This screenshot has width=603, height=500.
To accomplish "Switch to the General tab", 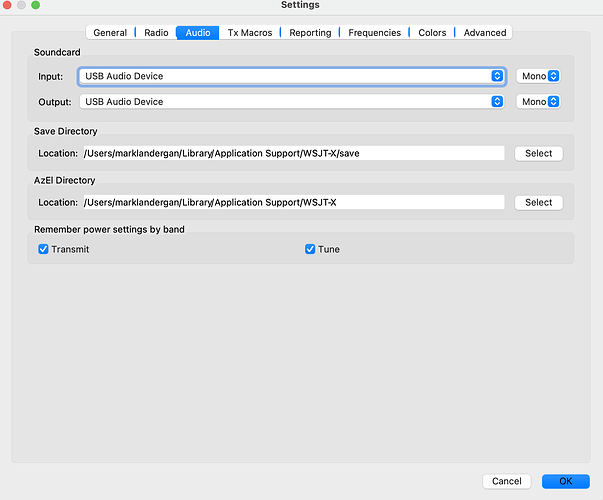I will click(x=110, y=33).
